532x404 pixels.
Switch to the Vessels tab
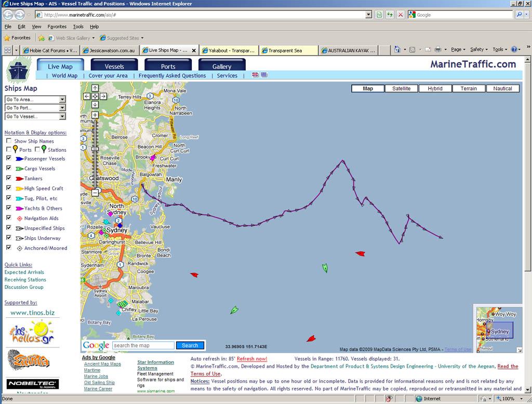point(114,66)
